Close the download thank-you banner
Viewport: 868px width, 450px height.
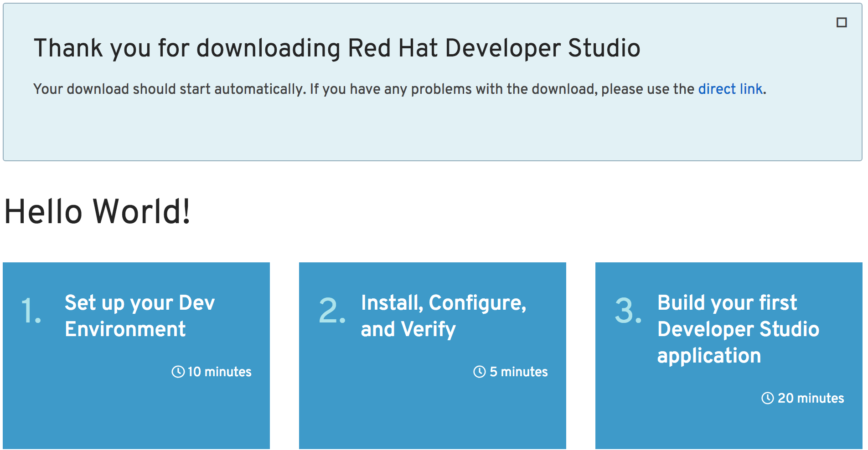(842, 22)
